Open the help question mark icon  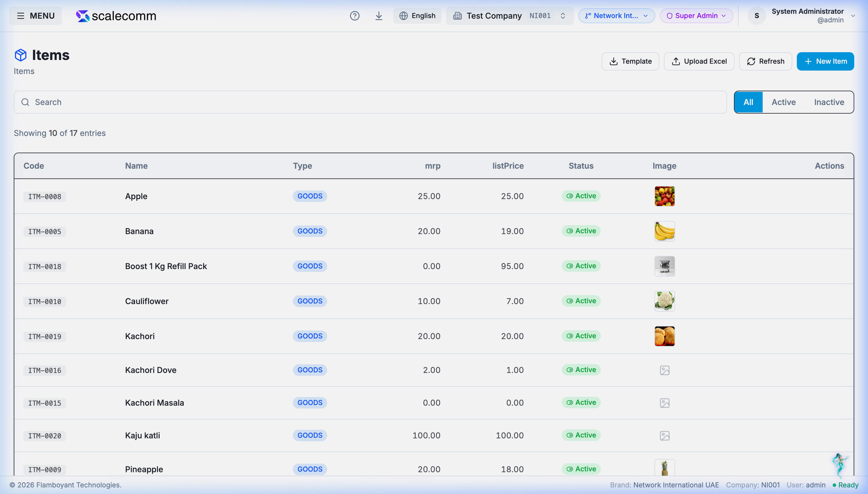pos(354,15)
